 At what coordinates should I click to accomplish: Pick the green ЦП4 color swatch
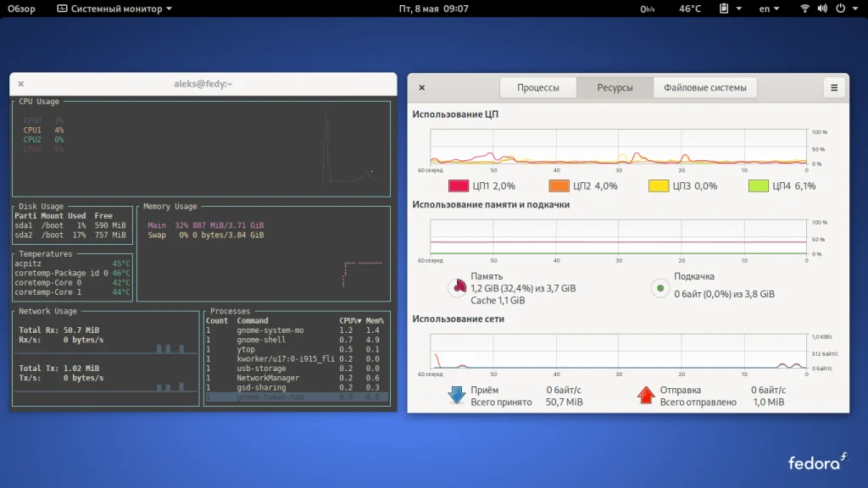759,186
